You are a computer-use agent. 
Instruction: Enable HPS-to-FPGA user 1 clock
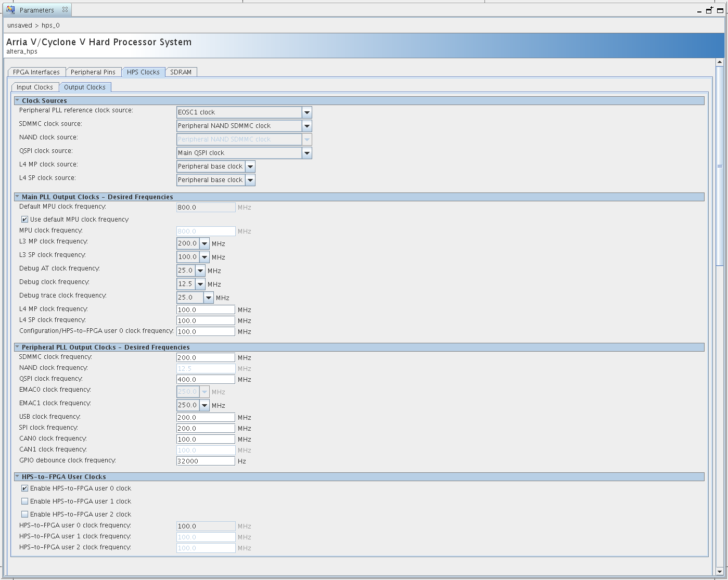24,501
